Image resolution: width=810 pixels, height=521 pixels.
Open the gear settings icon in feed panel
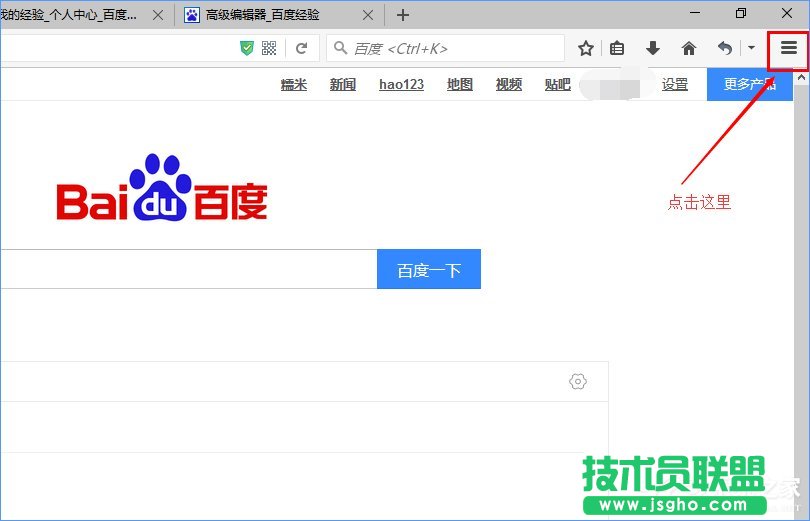click(x=578, y=382)
